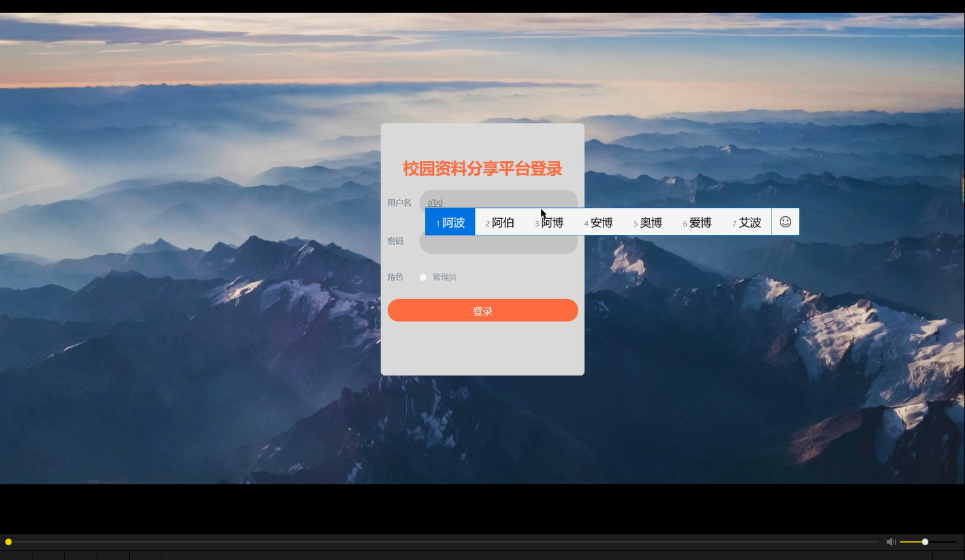
Task: Click the 用户名 label
Action: tap(399, 202)
